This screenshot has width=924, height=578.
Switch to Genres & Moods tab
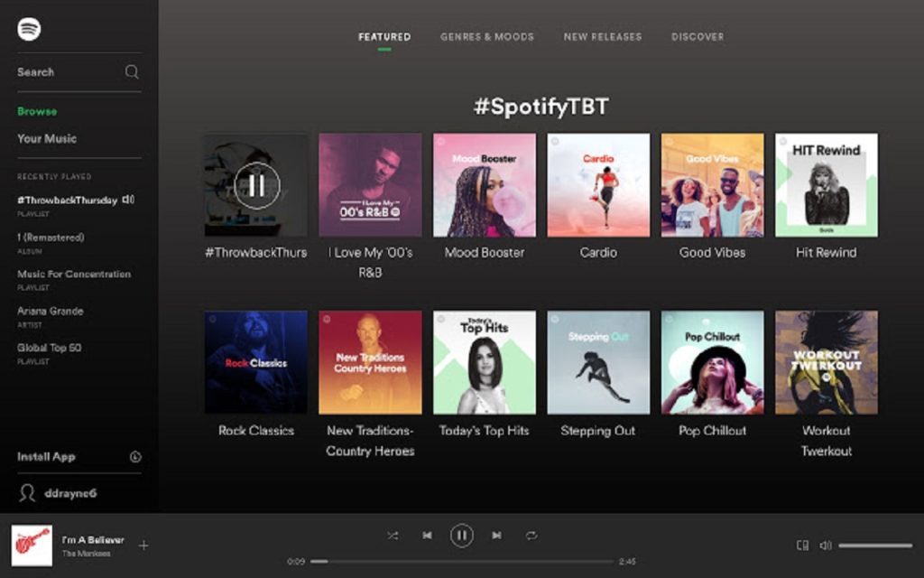[x=486, y=37]
